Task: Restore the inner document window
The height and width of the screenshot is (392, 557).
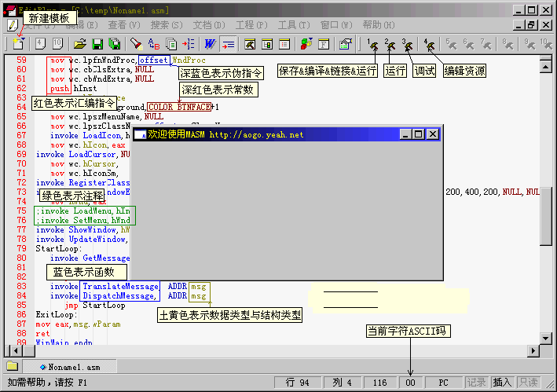Action: pyautogui.click(x=531, y=25)
